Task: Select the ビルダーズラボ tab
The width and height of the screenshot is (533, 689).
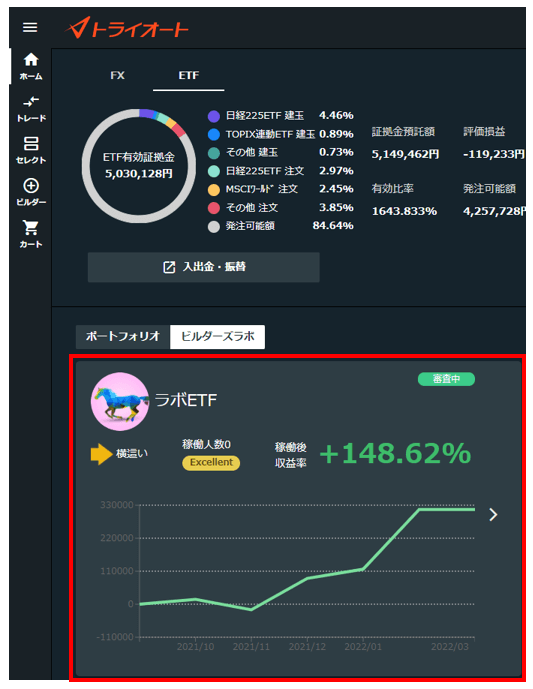Action: coord(218,337)
